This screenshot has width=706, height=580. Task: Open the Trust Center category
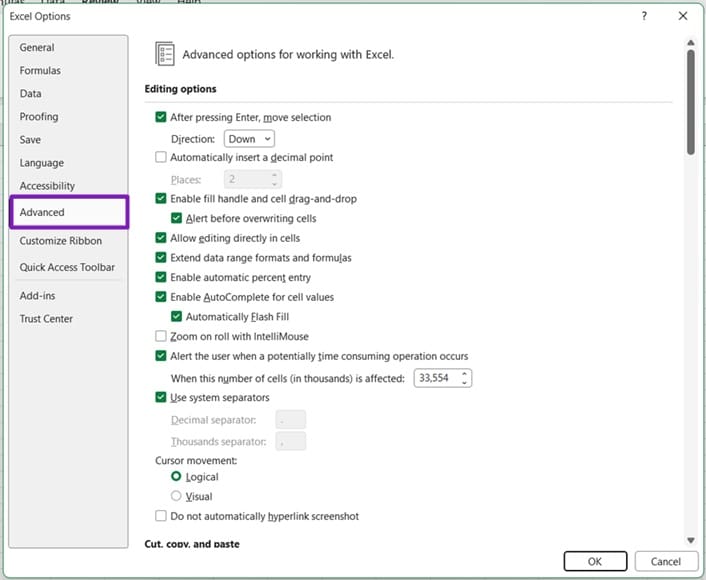tap(46, 318)
